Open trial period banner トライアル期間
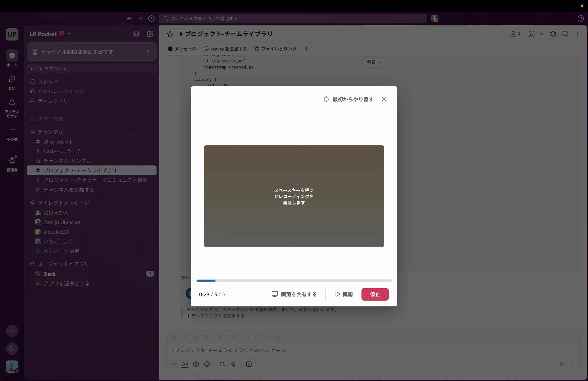588x381 pixels. coord(91,51)
